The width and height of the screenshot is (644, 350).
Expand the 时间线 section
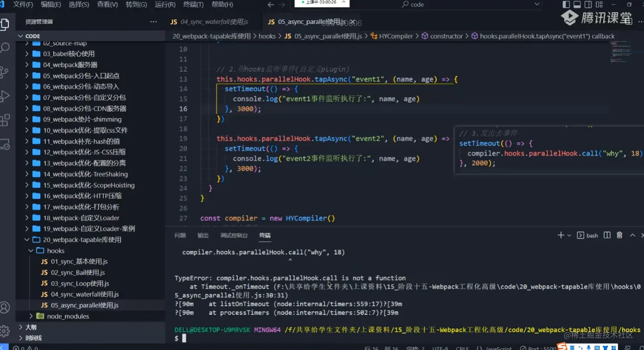pos(90,338)
